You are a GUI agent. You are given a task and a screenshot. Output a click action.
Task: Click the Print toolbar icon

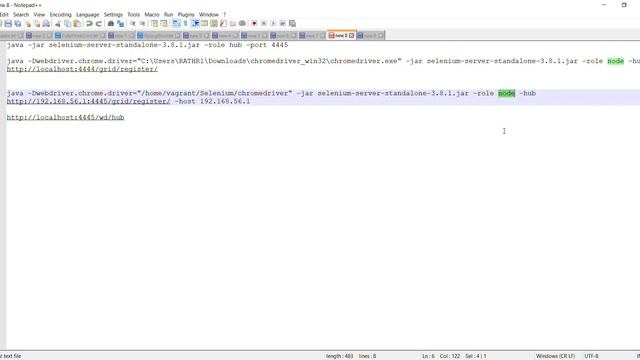coord(46,24)
